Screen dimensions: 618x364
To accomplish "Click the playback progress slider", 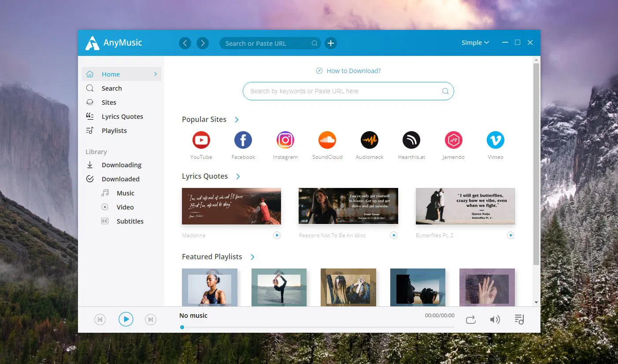I will coord(317,327).
